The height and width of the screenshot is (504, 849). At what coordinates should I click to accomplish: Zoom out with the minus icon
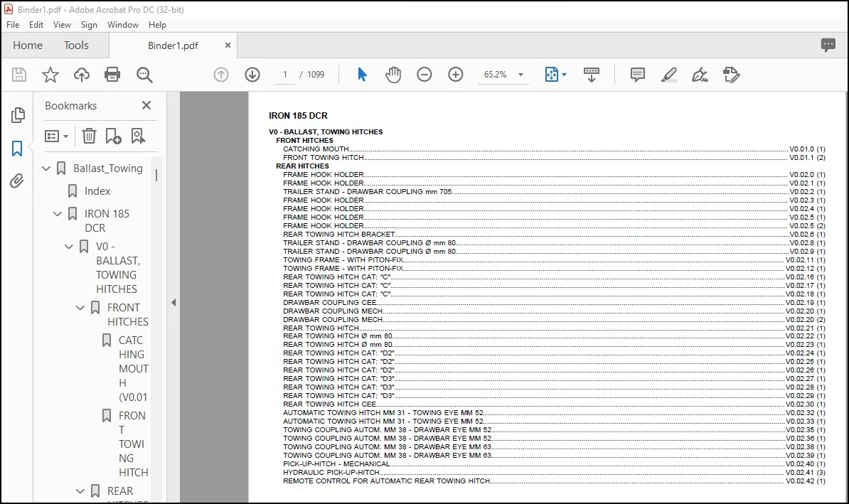[x=424, y=75]
